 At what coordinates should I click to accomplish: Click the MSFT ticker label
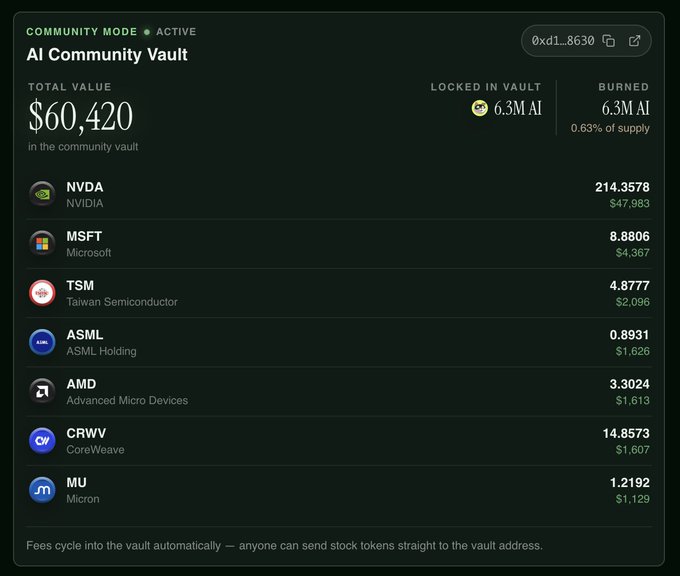pyautogui.click(x=84, y=236)
